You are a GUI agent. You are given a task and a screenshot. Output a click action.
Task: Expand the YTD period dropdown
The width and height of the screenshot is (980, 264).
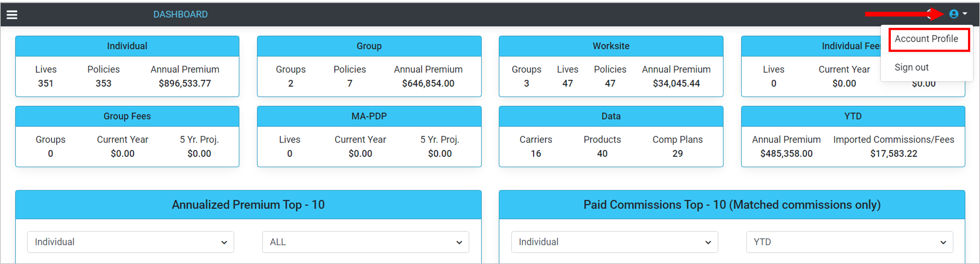[849, 242]
